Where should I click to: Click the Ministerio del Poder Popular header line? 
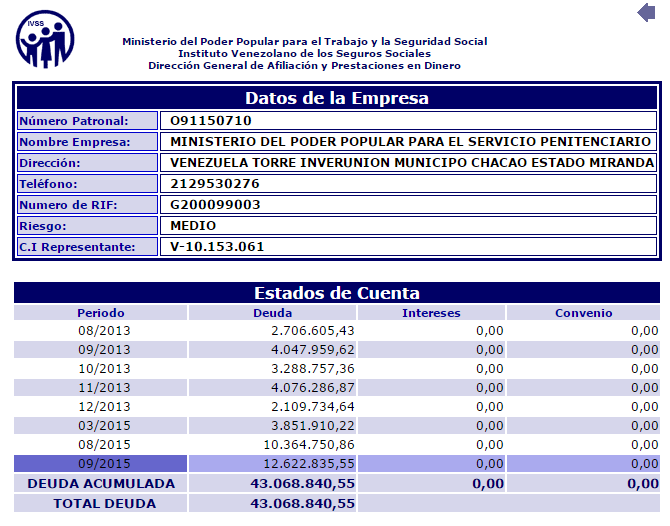point(305,41)
